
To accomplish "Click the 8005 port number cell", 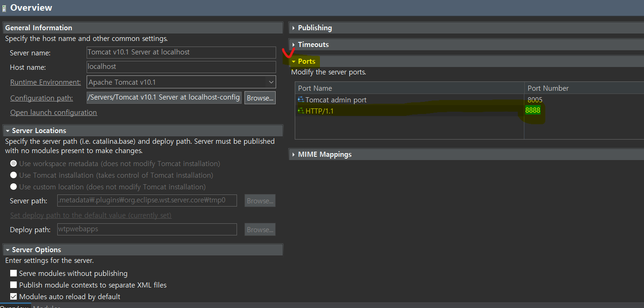I will (x=535, y=100).
